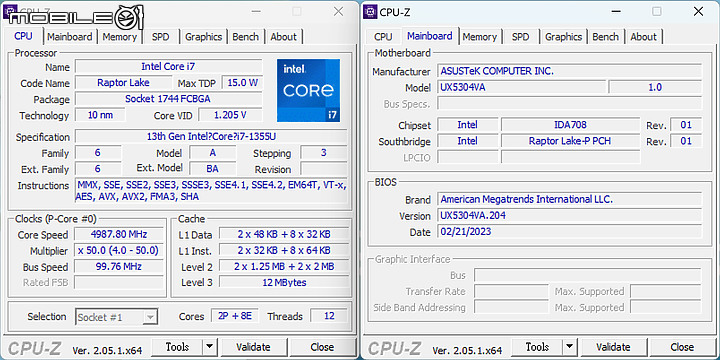This screenshot has width=720, height=360.
Task: Open About tab in right window
Action: pos(643,37)
